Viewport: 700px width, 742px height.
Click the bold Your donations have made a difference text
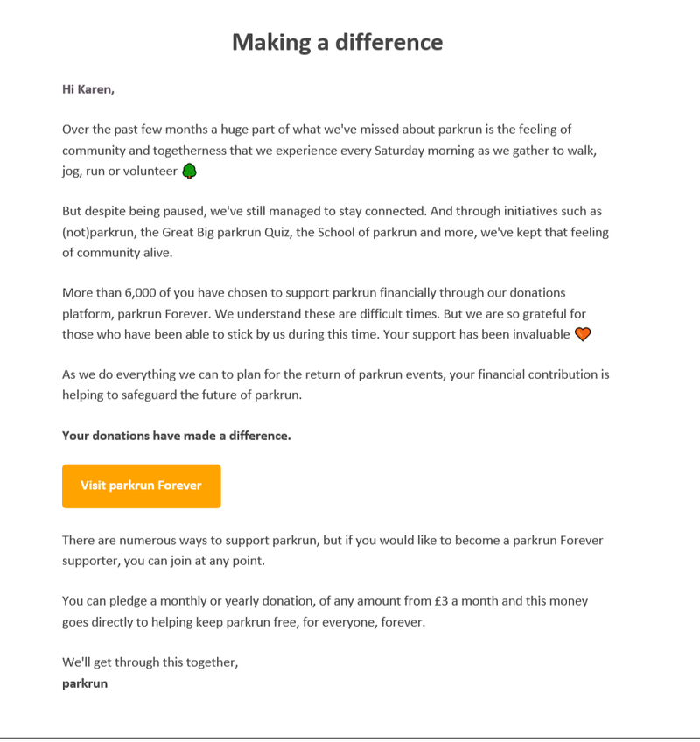(177, 436)
